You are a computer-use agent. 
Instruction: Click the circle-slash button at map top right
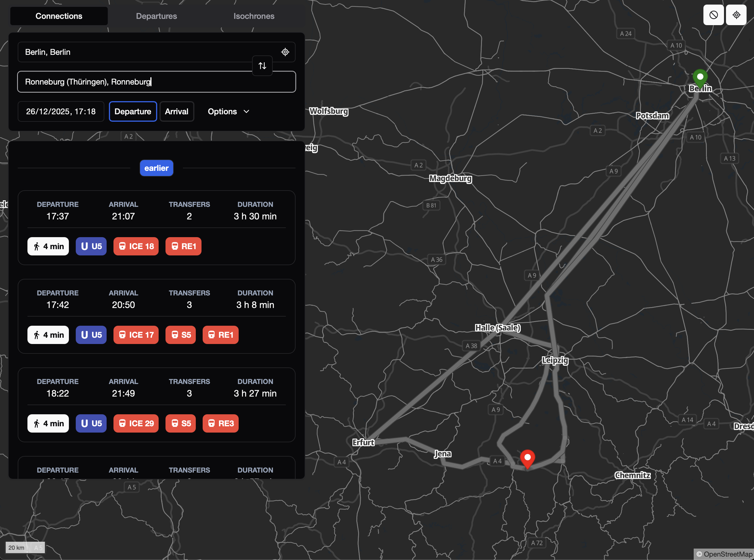[x=713, y=15]
